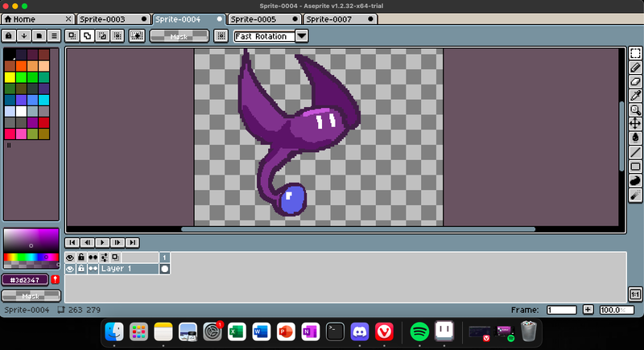644x350 pixels.
Task: Select the Pencil tool
Action: [x=635, y=68]
